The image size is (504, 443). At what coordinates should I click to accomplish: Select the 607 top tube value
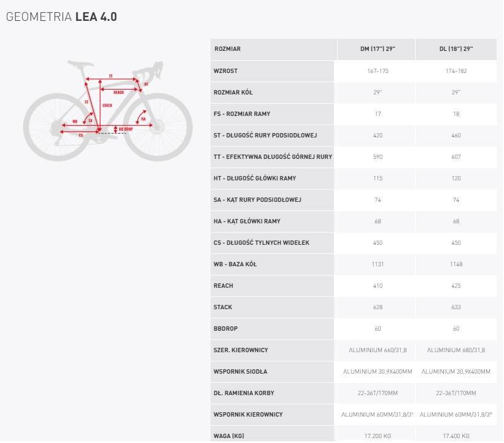(x=456, y=156)
